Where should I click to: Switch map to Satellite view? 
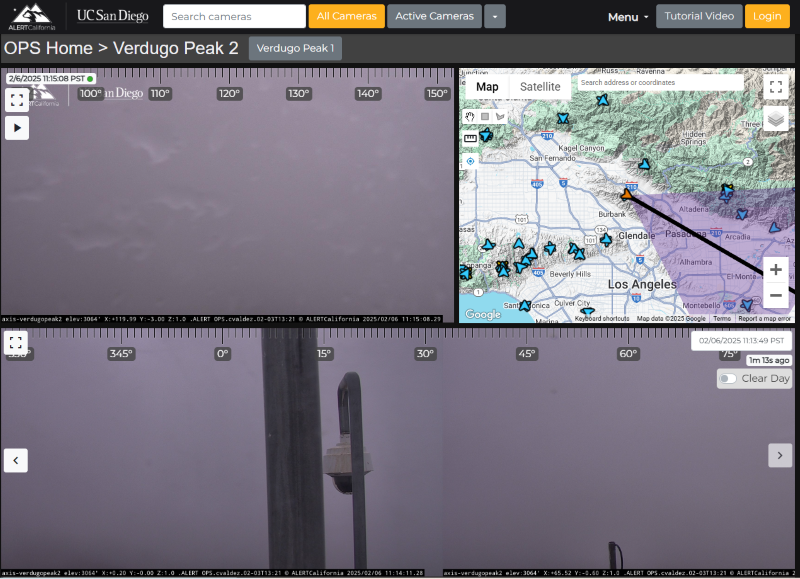click(x=540, y=87)
